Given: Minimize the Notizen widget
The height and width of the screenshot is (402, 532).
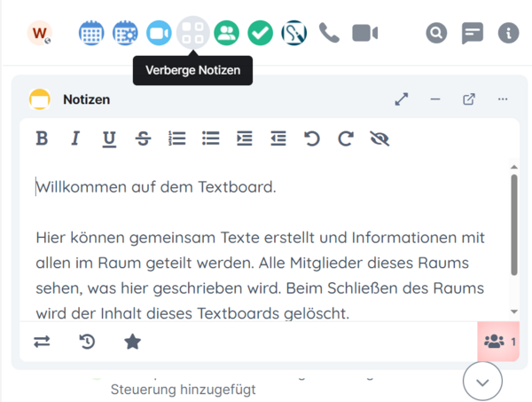Looking at the screenshot, I should [x=435, y=99].
